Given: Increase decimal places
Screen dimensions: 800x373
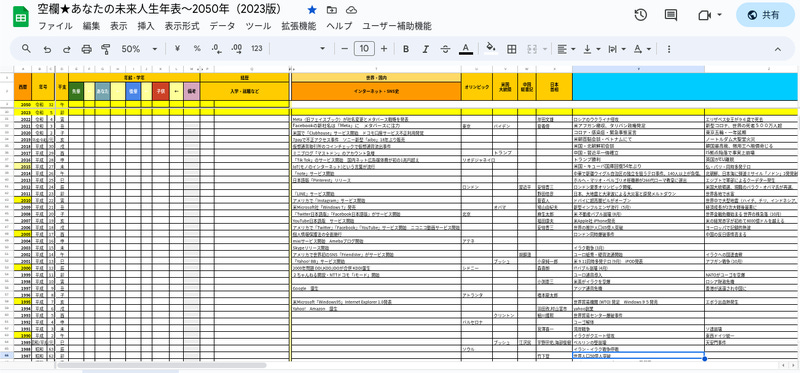Looking at the screenshot, I should pyautogui.click(x=236, y=48).
